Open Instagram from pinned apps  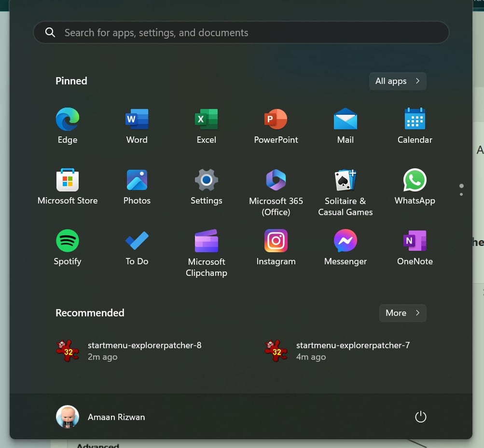276,247
